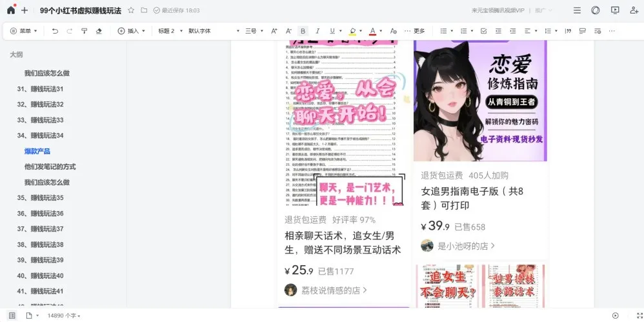Toggle the outline panel icon in status bar
This screenshot has height=322, width=644.
12,316
